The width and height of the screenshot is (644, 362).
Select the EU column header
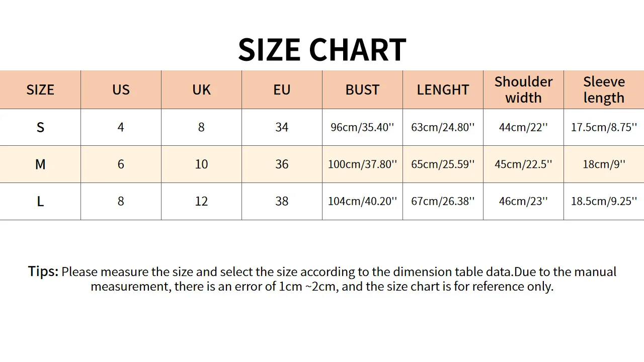[282, 90]
